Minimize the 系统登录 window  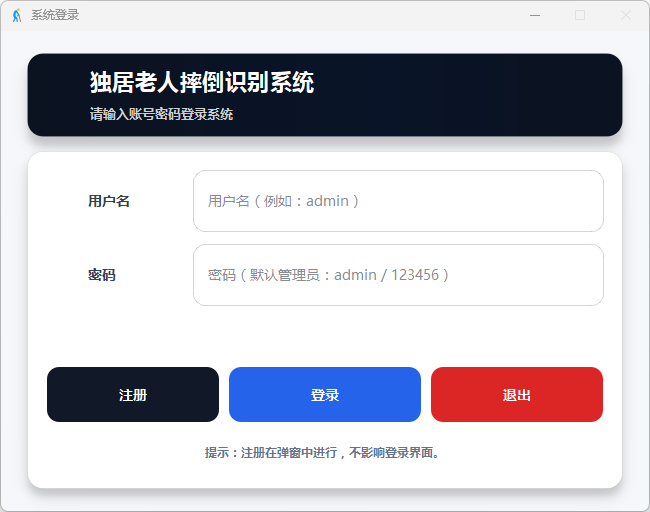pos(535,15)
